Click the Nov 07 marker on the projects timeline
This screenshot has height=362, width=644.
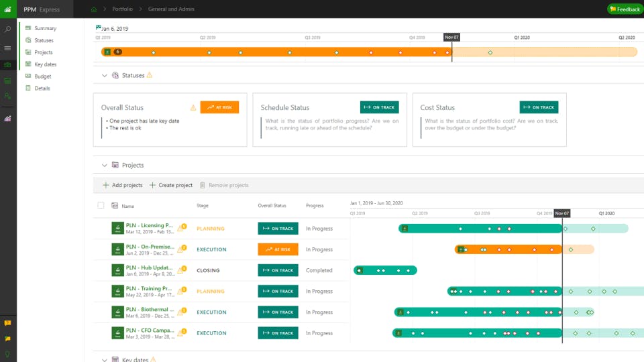(x=562, y=213)
